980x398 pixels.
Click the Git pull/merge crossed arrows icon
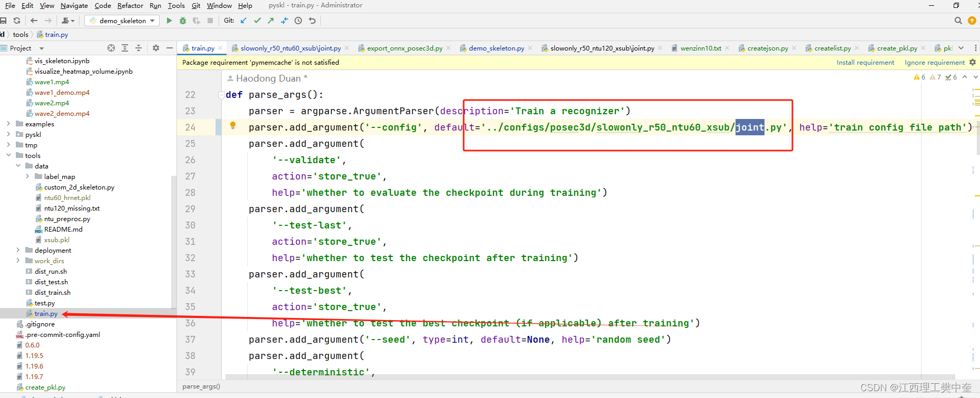click(285, 21)
